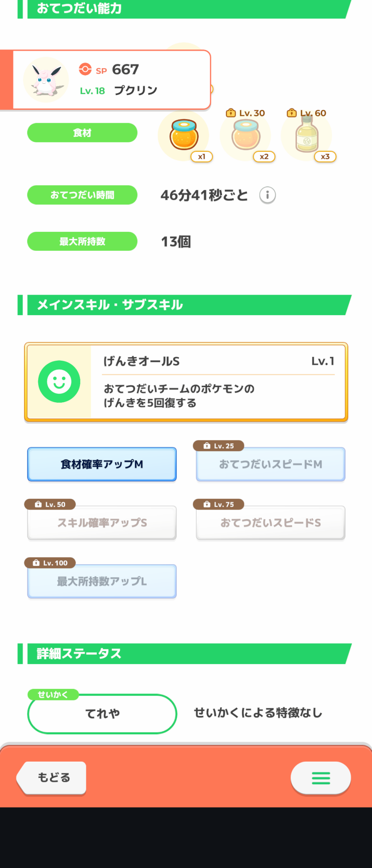
Task: Select locked おてつだいスピードS sub skill
Action: click(x=270, y=523)
